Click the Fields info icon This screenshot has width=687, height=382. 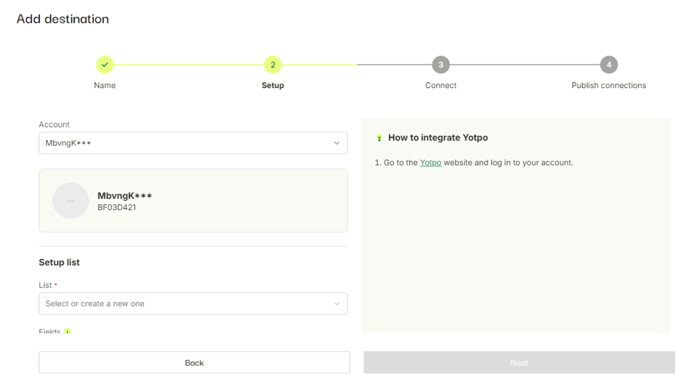click(x=67, y=331)
